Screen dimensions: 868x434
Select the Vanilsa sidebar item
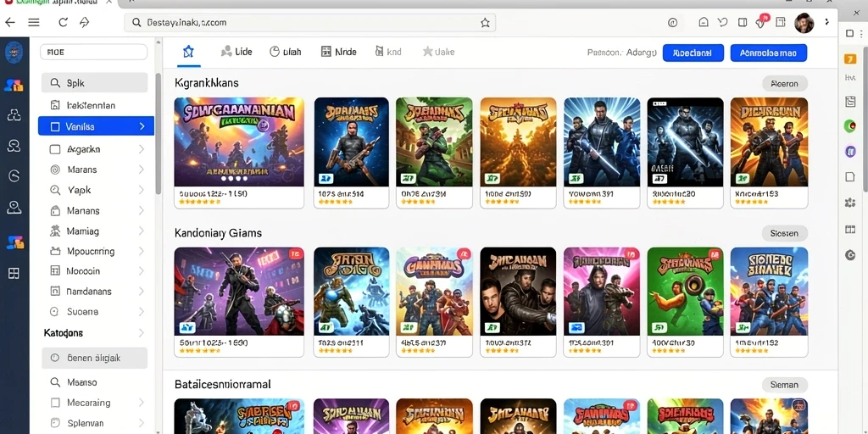pos(96,126)
